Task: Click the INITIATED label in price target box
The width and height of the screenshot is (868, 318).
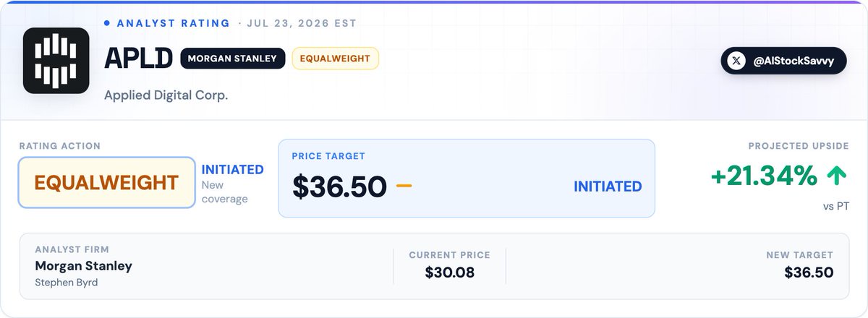Action: [x=608, y=186]
